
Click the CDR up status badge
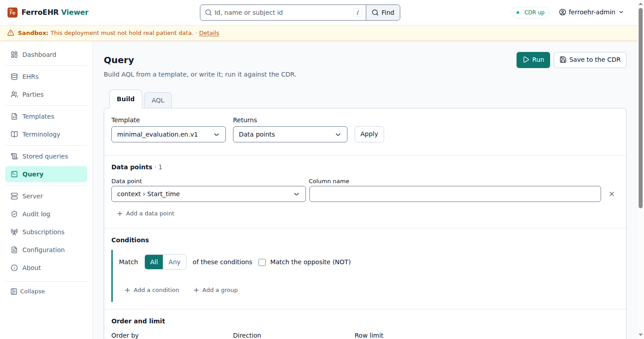click(x=530, y=13)
